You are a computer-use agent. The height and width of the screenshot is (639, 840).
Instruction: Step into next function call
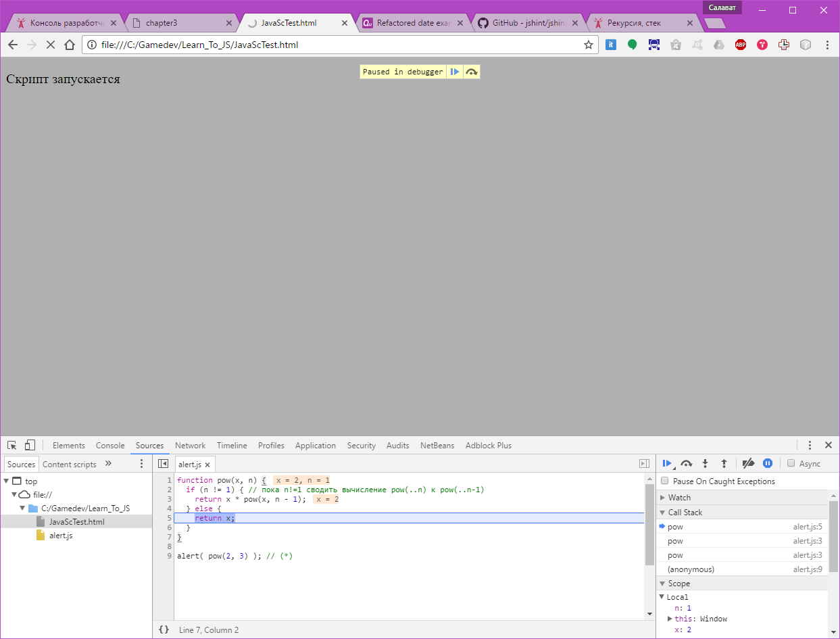pos(705,463)
